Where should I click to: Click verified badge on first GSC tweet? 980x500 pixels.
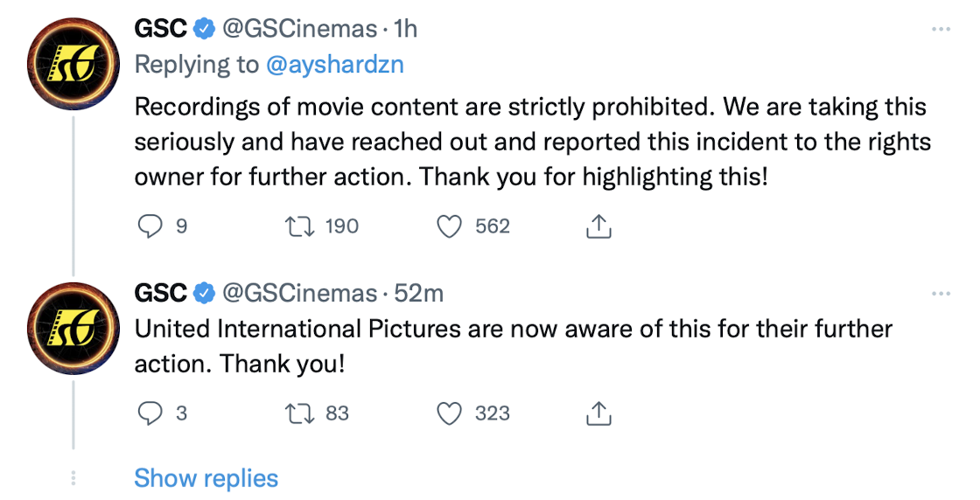(204, 29)
